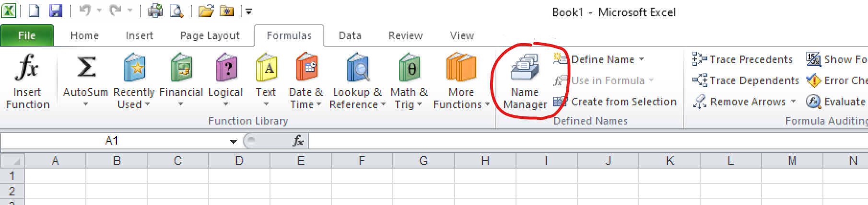
Task: Click New document icon in Quick Access
Action: coord(34,11)
